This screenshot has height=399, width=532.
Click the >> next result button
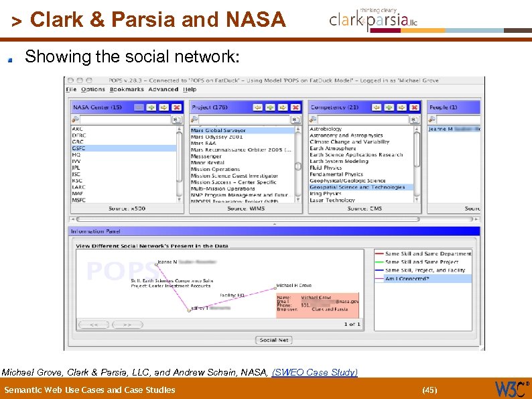pos(127,325)
